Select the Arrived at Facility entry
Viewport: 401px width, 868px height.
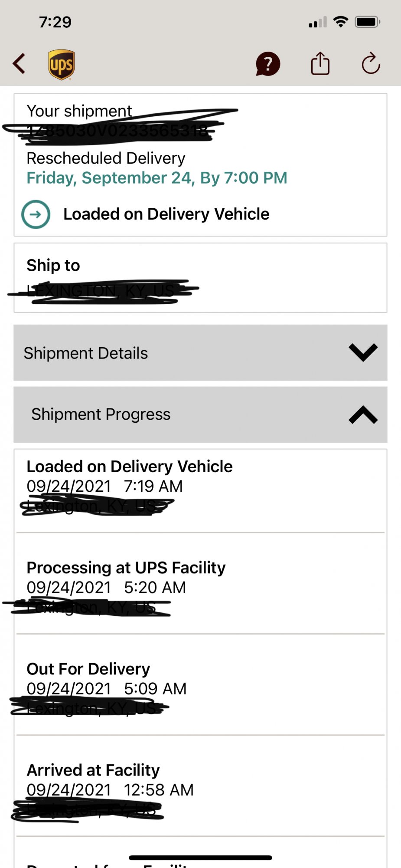[200, 786]
